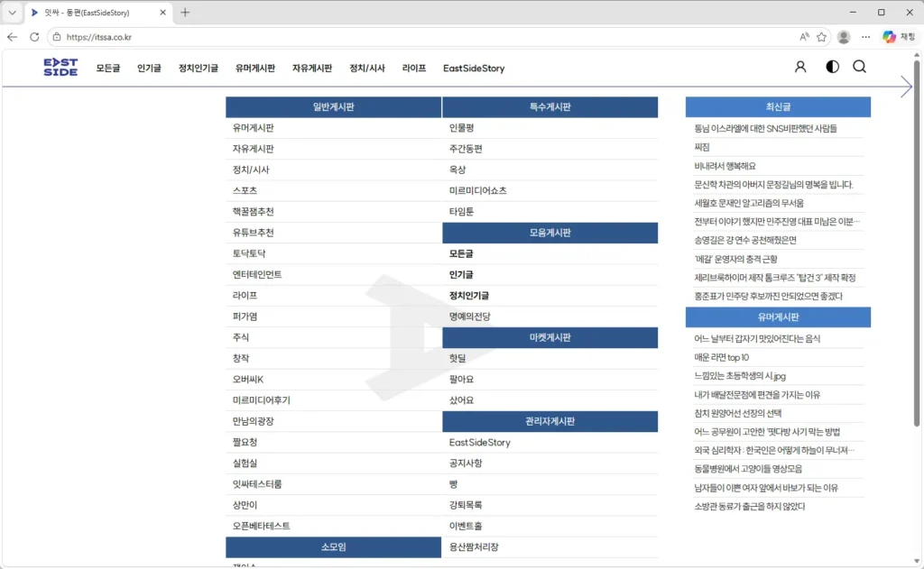Click the right arrow at header edge
This screenshot has height=569, width=924.
point(906,87)
